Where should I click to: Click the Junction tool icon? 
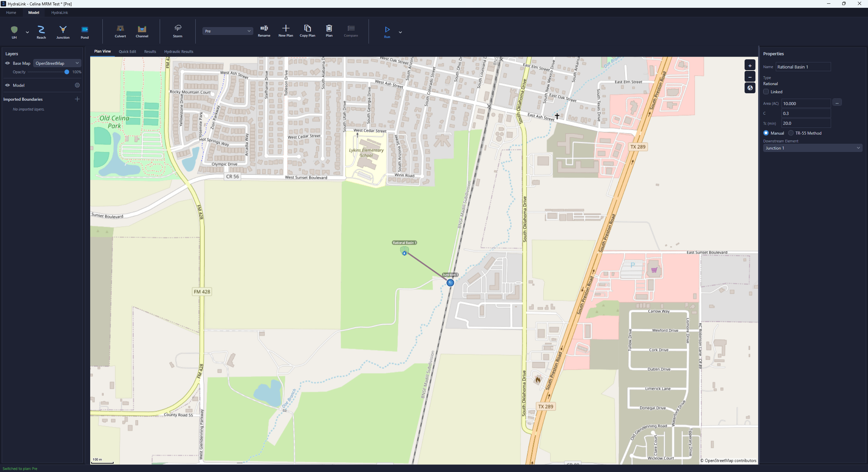click(63, 30)
